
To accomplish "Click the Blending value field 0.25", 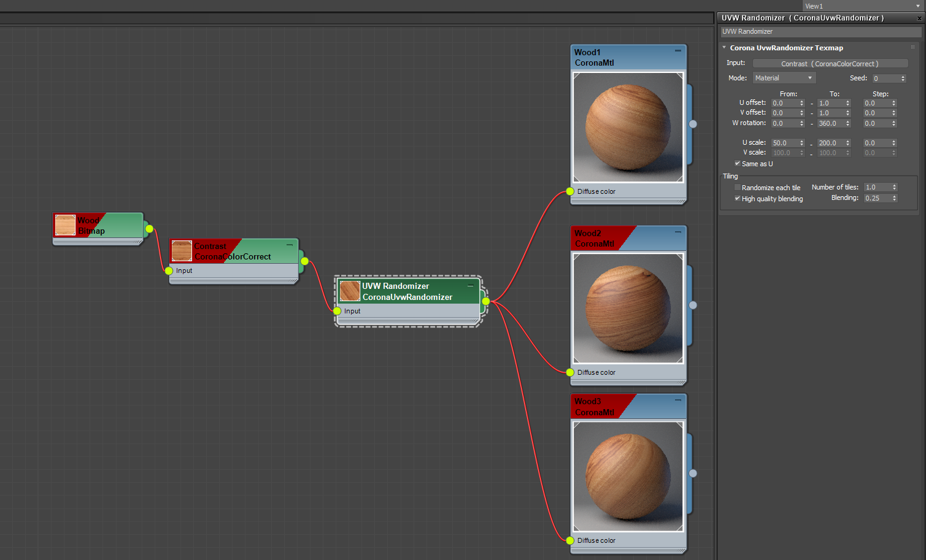I will (878, 198).
